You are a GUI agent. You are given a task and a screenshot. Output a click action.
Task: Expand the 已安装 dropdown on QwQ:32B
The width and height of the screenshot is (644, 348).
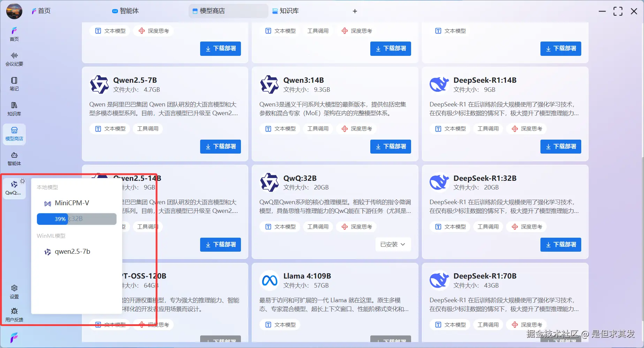coord(393,244)
